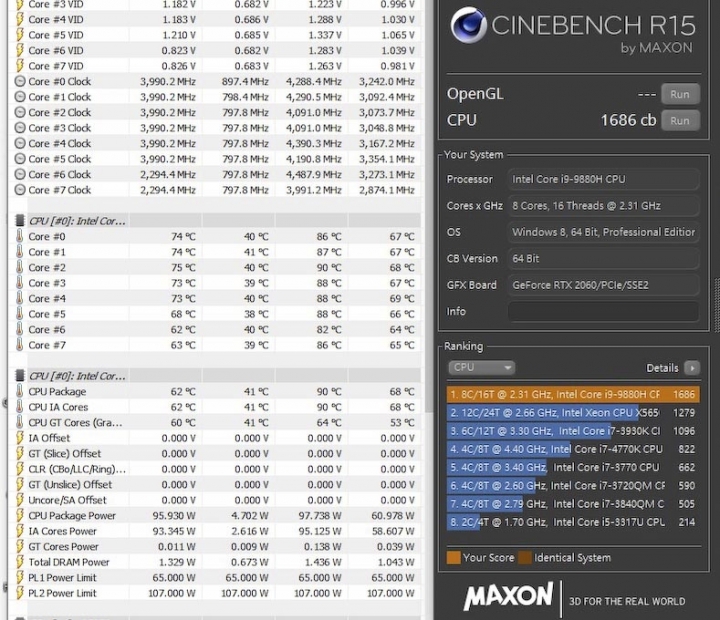The height and width of the screenshot is (620, 720).
Task: Select the CLR (CBo/LLC/Ring) offset row
Action: 214,469
